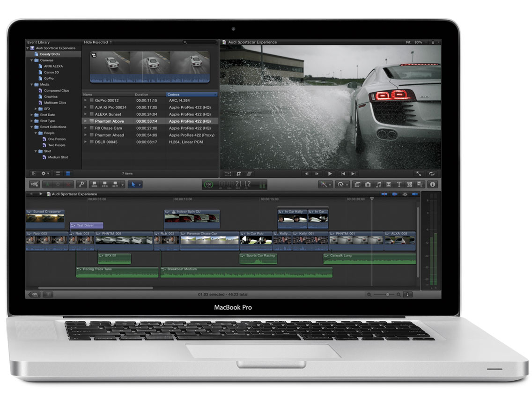
Task: Open the Action gear menu below the Event Library
Action: coord(44,174)
